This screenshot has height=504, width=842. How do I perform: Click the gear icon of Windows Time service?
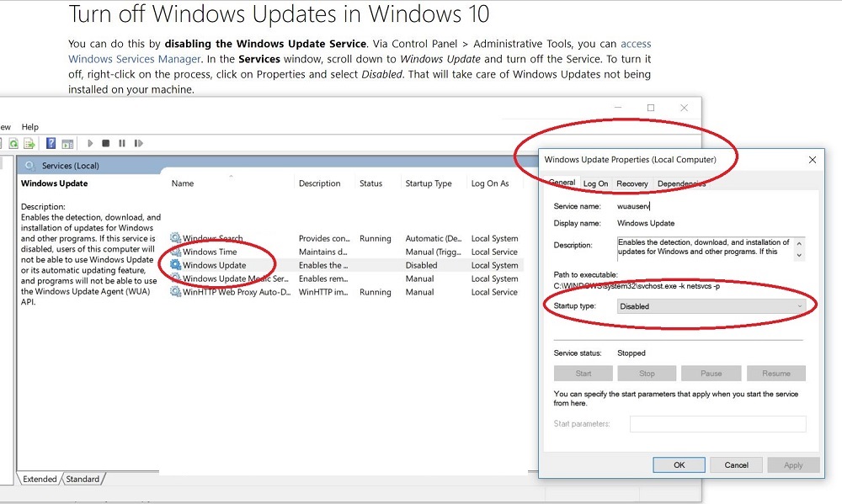tap(175, 252)
